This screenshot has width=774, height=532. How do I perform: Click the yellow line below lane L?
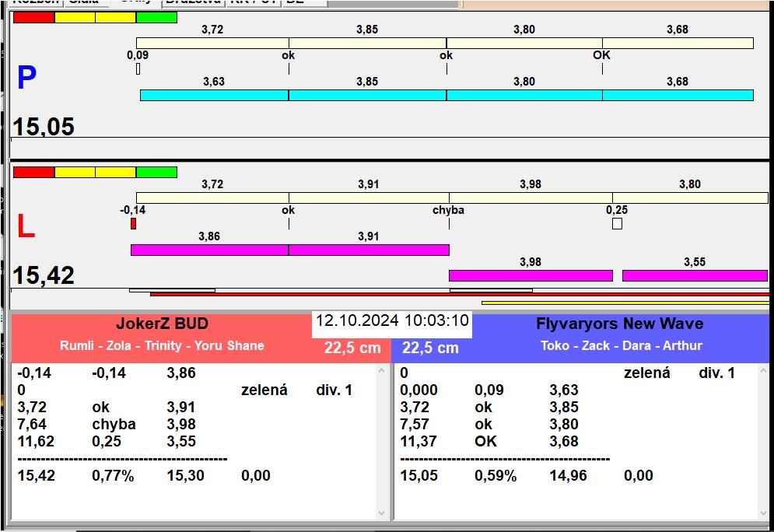[625, 303]
